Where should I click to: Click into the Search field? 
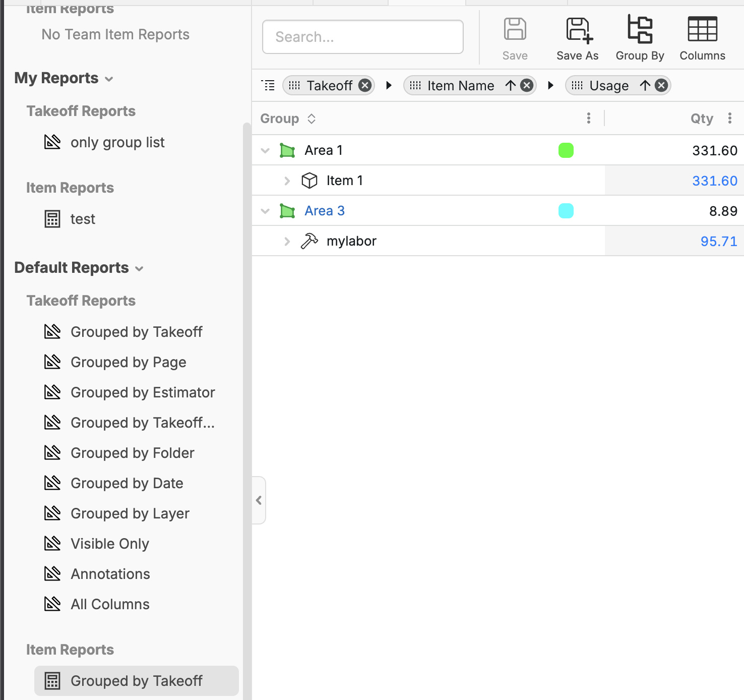[x=362, y=37]
